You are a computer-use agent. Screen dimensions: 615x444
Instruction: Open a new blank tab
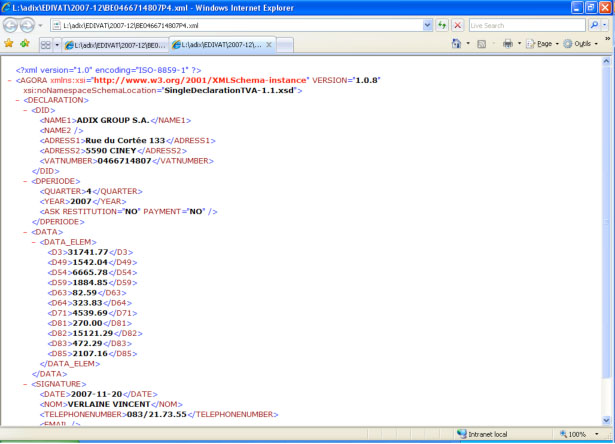(285, 45)
